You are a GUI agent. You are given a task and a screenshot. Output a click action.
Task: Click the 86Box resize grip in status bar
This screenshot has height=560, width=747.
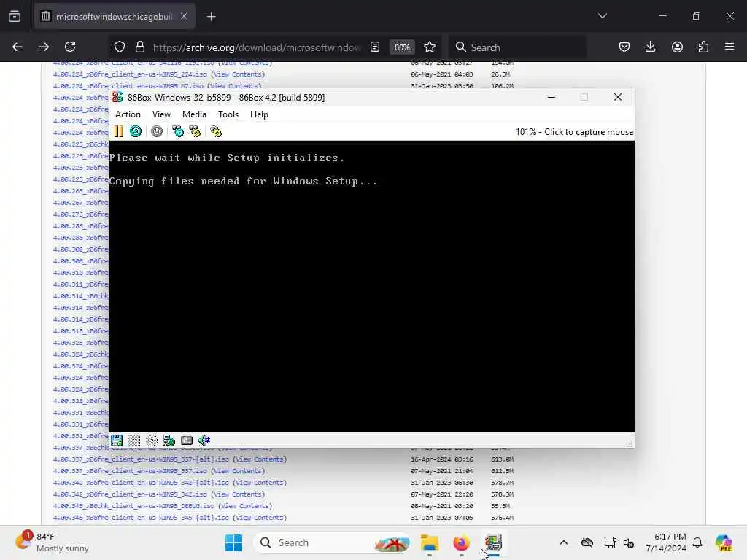(x=630, y=444)
